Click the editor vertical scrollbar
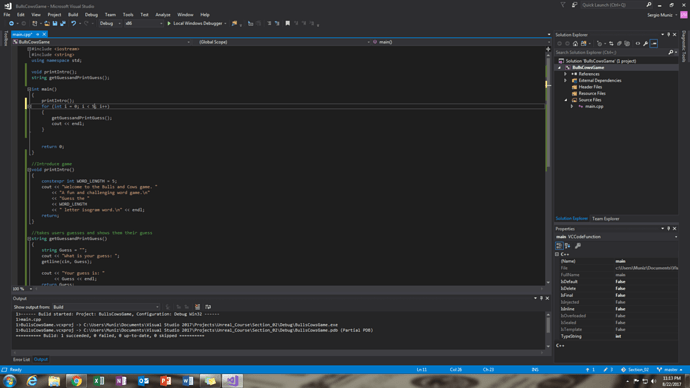The height and width of the screenshot is (388, 690). pyautogui.click(x=548, y=167)
